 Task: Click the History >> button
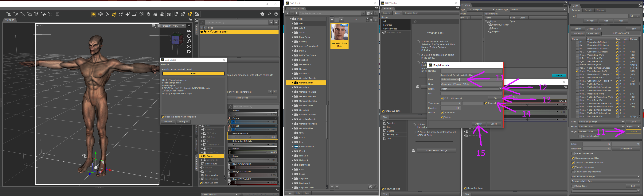click(x=183, y=122)
